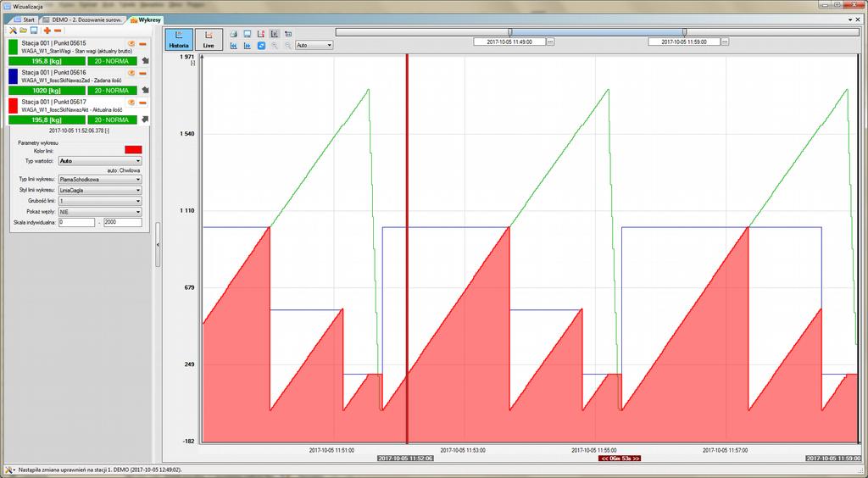Click the monitor screen icon in chart toolbar

point(248,34)
